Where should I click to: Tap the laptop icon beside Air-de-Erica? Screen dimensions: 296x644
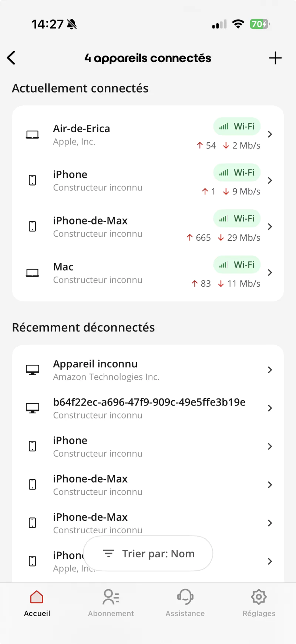[x=33, y=134]
